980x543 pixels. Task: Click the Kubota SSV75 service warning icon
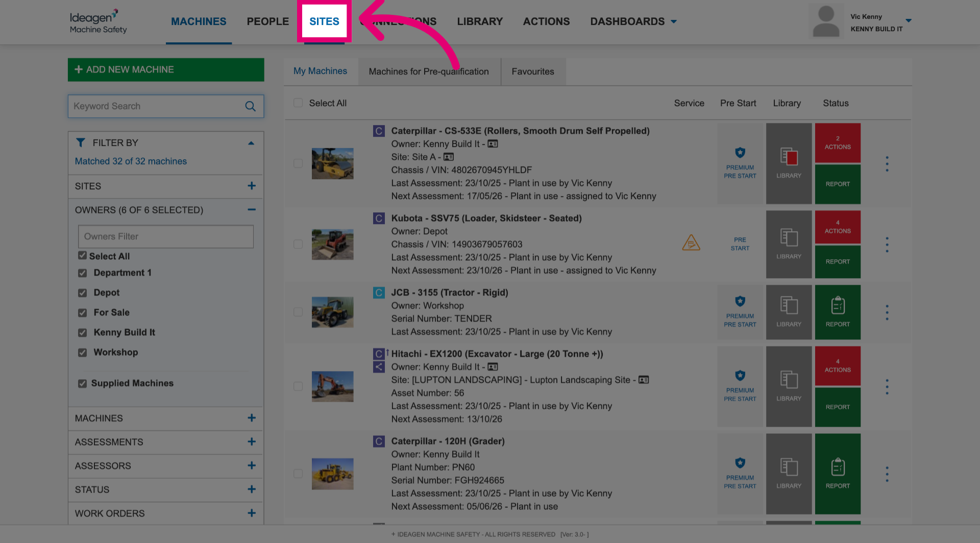[691, 243]
